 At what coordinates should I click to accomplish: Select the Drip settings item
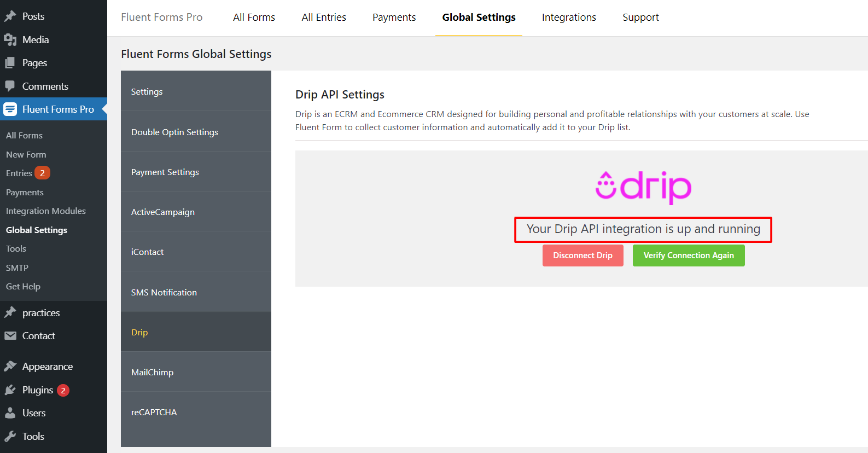click(196, 332)
